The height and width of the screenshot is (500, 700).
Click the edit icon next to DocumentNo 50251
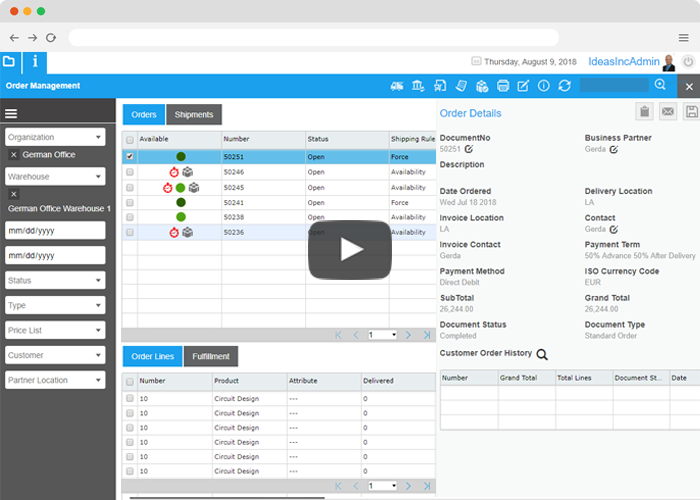468,149
